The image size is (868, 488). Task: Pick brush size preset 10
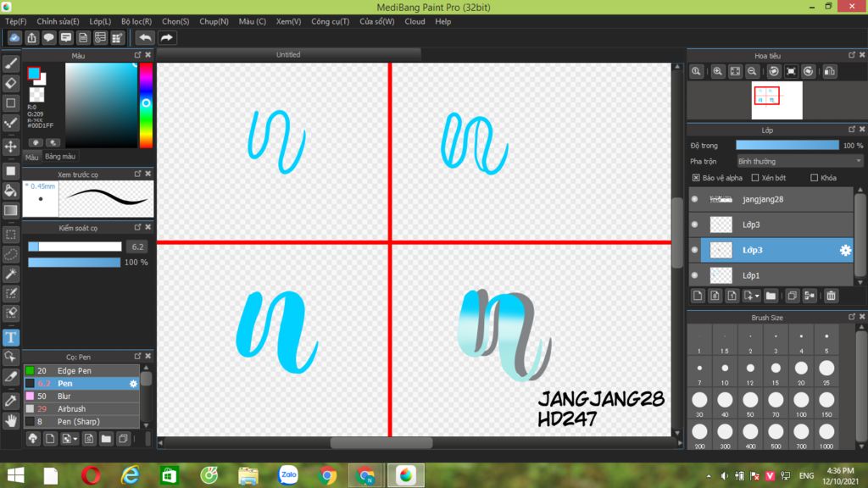coord(725,373)
